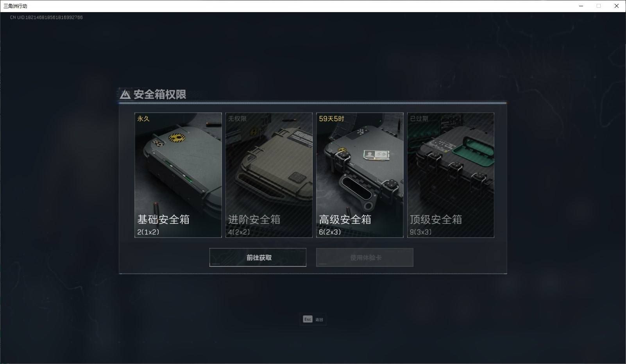Click the 返回 label beside Esc

[x=319, y=319]
